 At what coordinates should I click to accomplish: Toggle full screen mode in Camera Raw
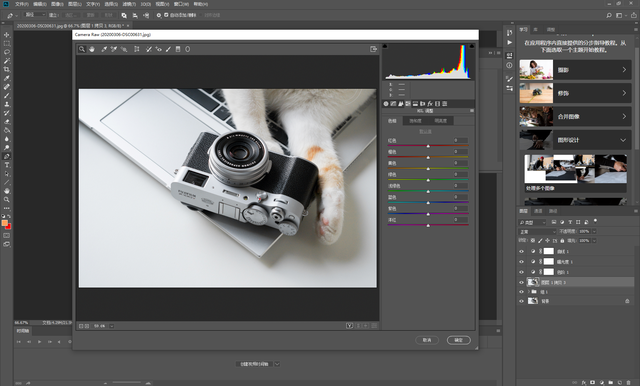click(373, 49)
